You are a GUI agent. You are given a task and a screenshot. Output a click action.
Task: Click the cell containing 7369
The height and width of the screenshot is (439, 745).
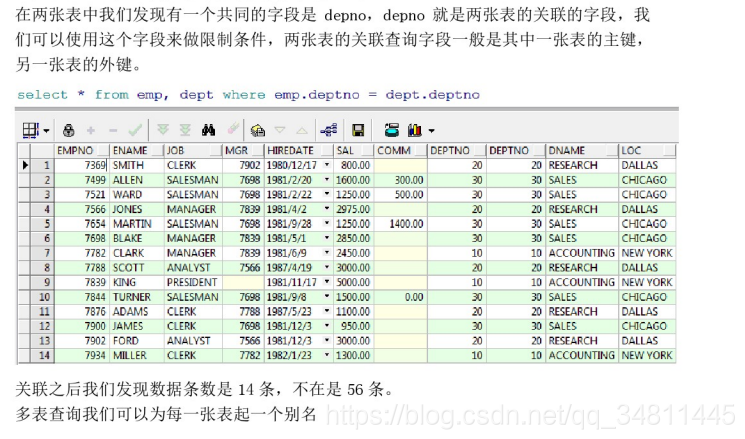pos(82,165)
